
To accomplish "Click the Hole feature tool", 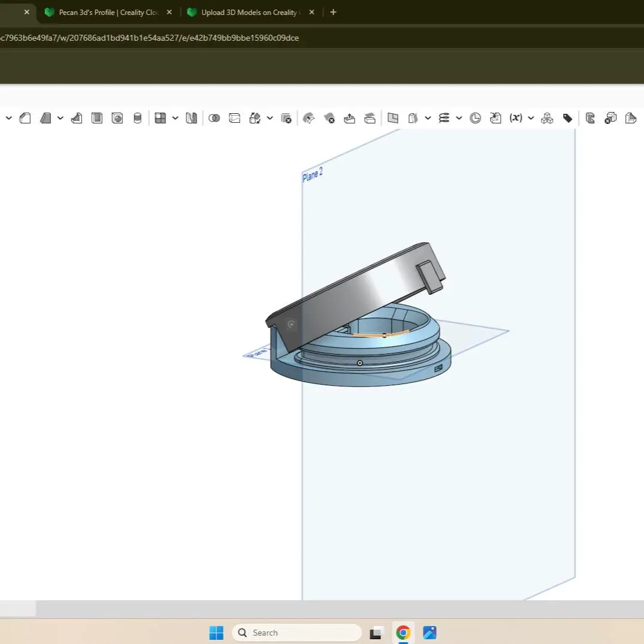I will click(117, 118).
